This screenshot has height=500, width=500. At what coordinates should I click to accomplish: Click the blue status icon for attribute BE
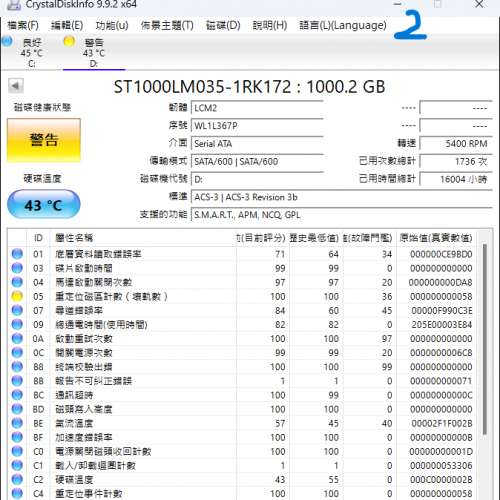(17, 423)
